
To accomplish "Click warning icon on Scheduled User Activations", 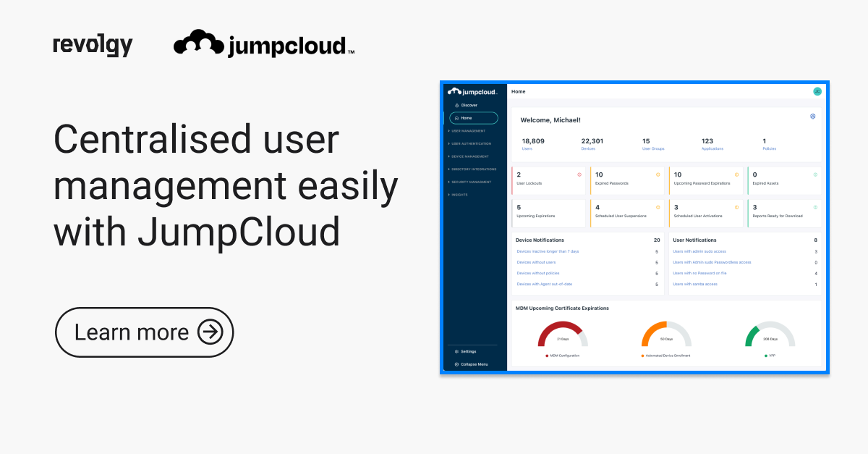I will click(x=737, y=207).
